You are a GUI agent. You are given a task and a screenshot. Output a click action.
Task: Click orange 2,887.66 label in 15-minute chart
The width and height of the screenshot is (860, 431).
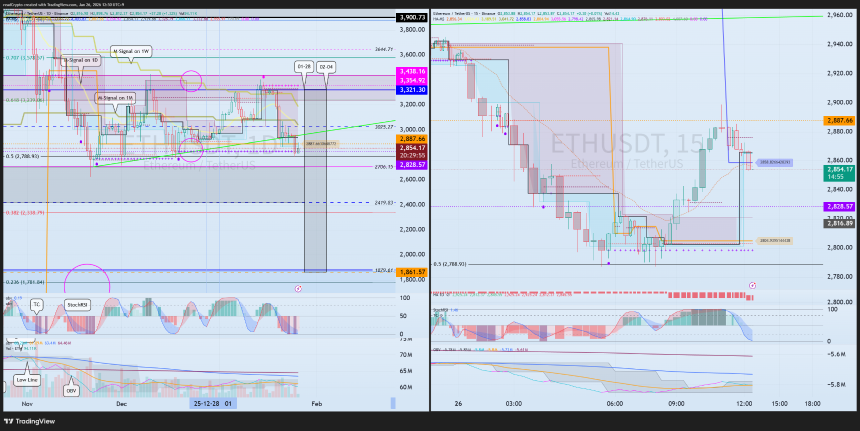[839, 120]
